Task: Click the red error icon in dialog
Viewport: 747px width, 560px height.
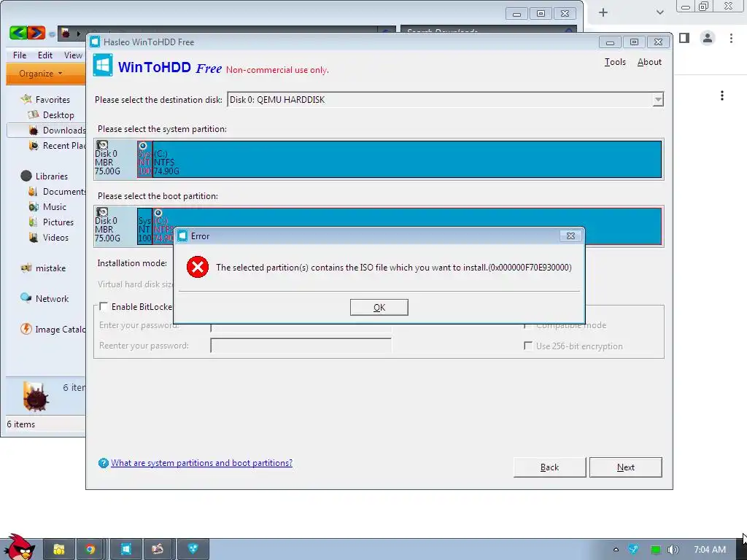Action: click(x=198, y=267)
